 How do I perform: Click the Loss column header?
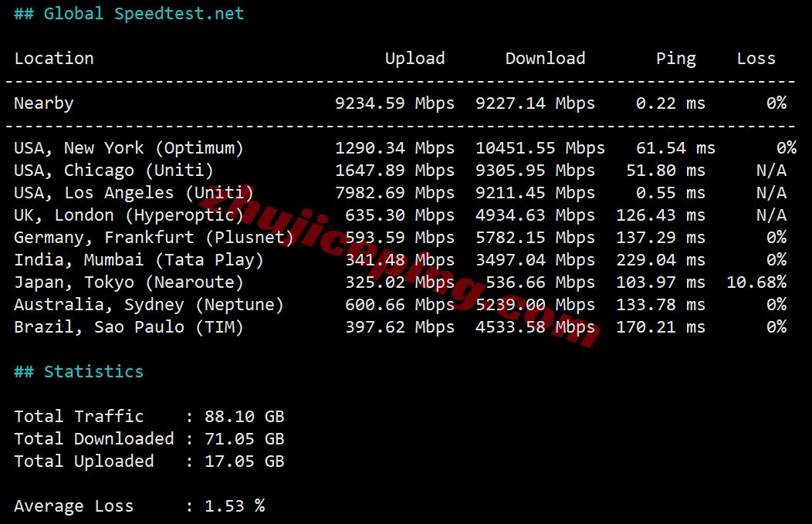(756, 59)
